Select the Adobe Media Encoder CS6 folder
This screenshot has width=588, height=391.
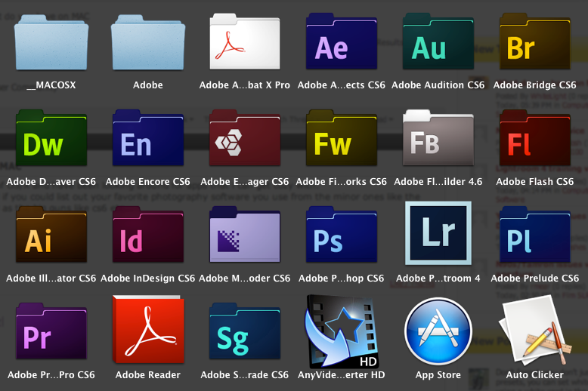(244, 238)
